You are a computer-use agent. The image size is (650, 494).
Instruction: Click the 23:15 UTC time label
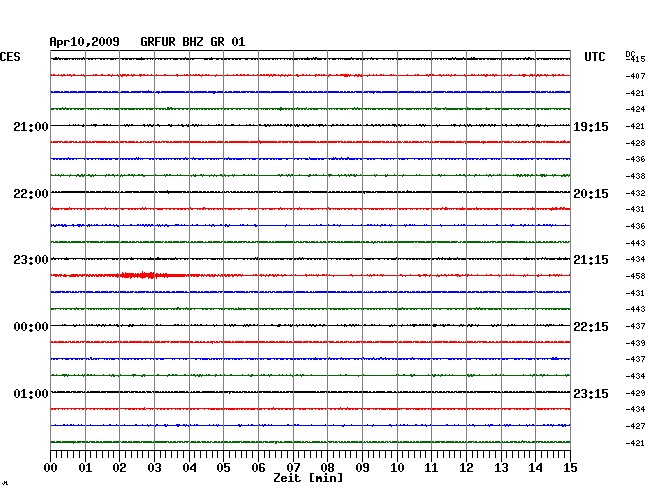[591, 393]
